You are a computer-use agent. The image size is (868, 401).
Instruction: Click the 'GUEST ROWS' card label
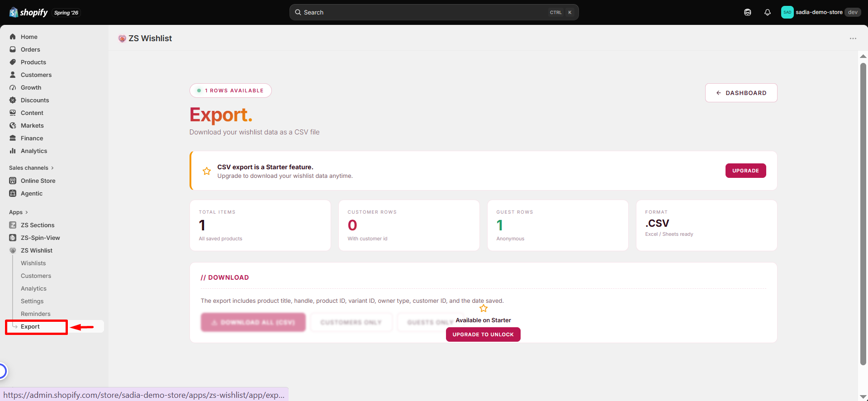(515, 212)
